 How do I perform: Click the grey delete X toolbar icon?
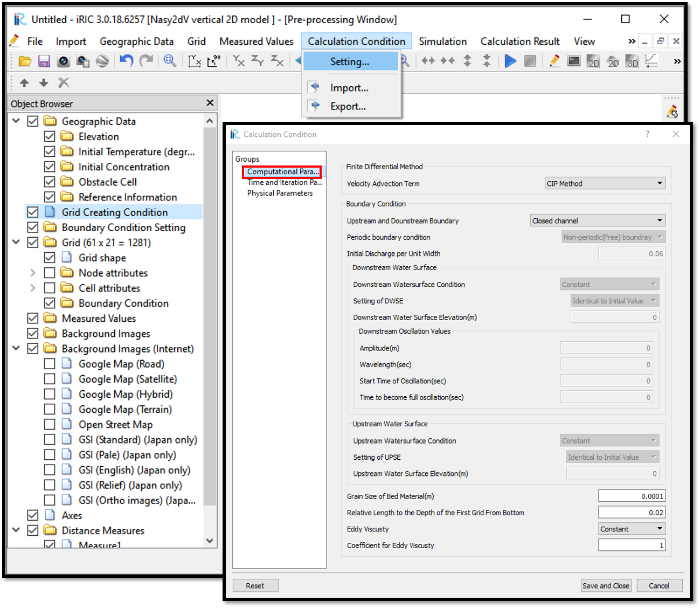64,83
